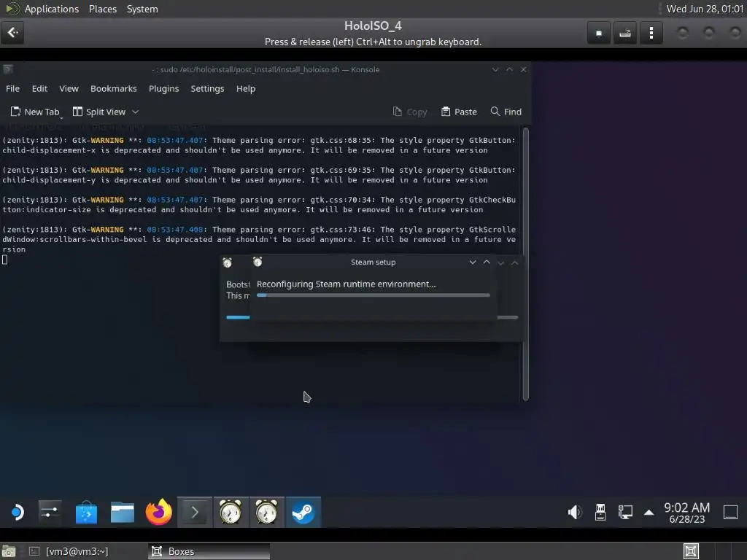This screenshot has height=560, width=747.
Task: Click New Tab in Konsole toolbar
Action: 35,112
